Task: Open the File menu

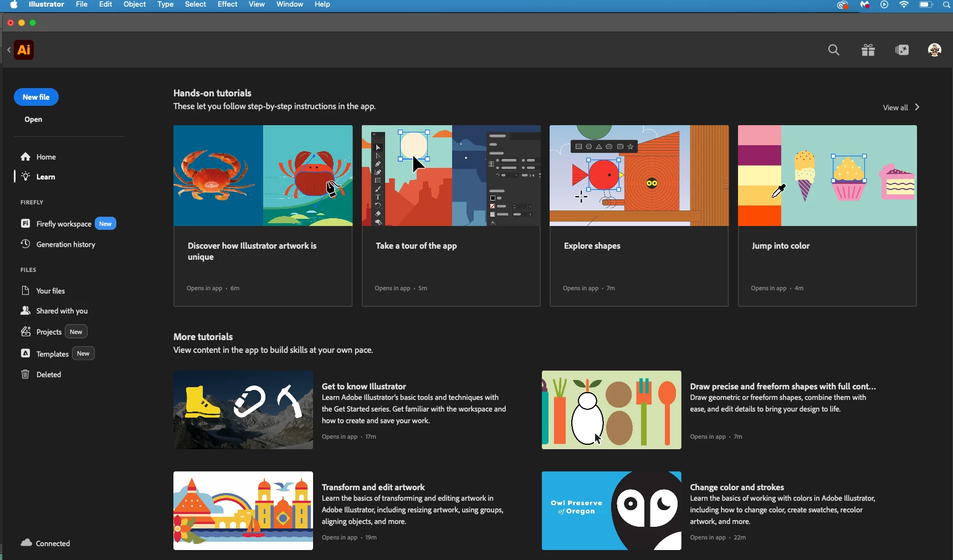Action: 81,4
